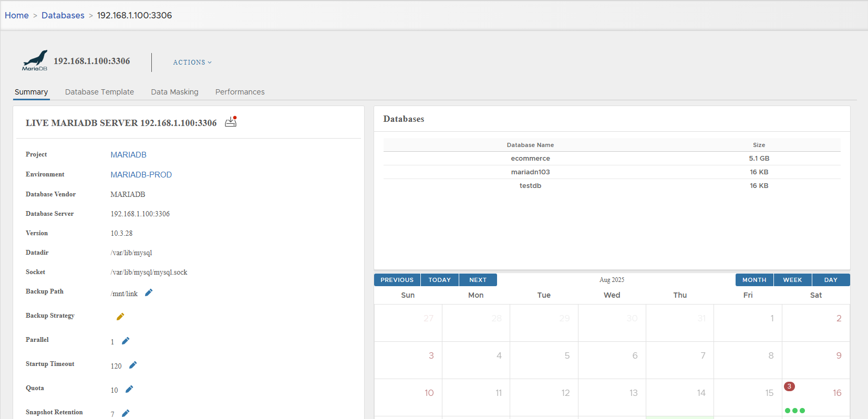Go to Databases breadcrumb link

(63, 15)
